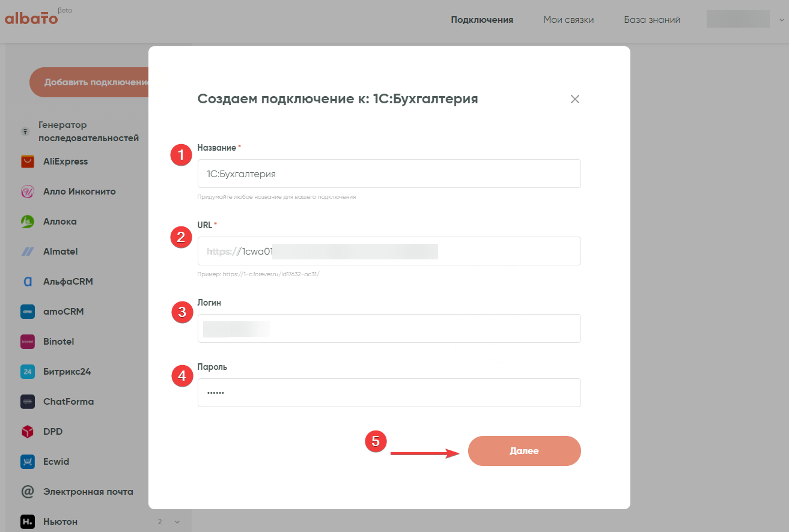
Task: Click the AliExpress icon in sidebar
Action: click(27, 162)
